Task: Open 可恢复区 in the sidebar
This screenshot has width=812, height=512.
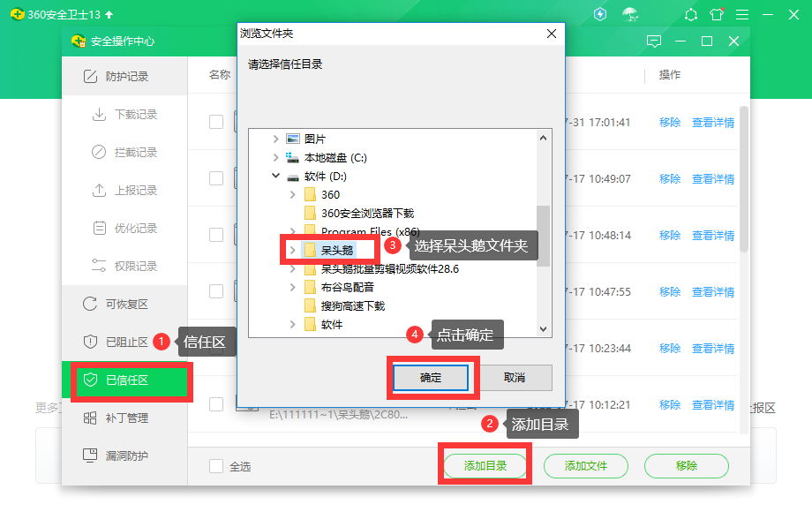Action: [x=124, y=304]
